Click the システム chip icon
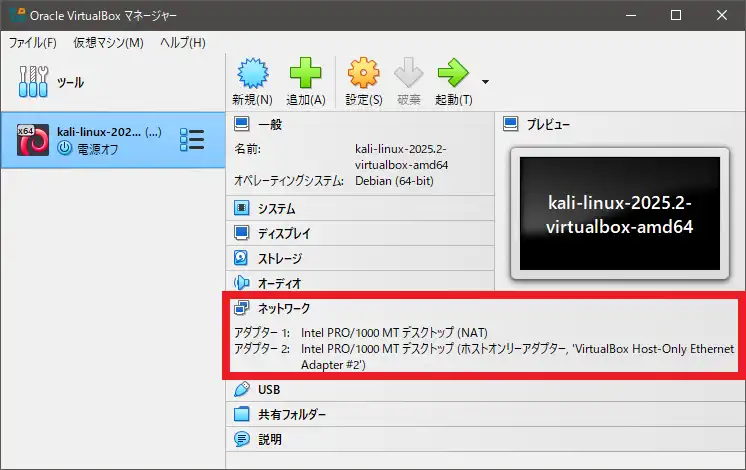 [242, 208]
